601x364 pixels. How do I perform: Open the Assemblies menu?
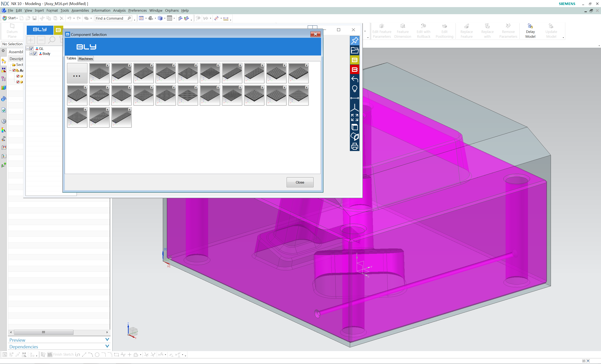80,10
